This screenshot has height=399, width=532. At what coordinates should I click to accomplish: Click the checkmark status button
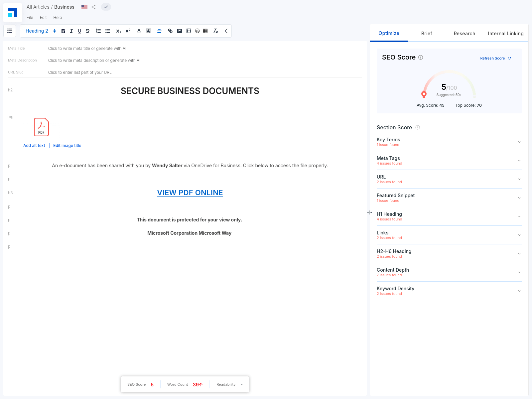(106, 7)
